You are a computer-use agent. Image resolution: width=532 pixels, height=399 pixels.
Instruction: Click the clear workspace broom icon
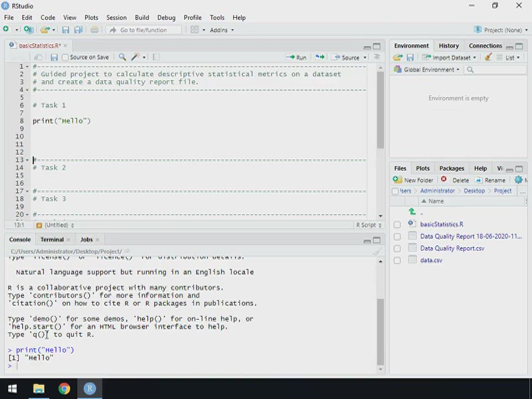click(x=488, y=58)
